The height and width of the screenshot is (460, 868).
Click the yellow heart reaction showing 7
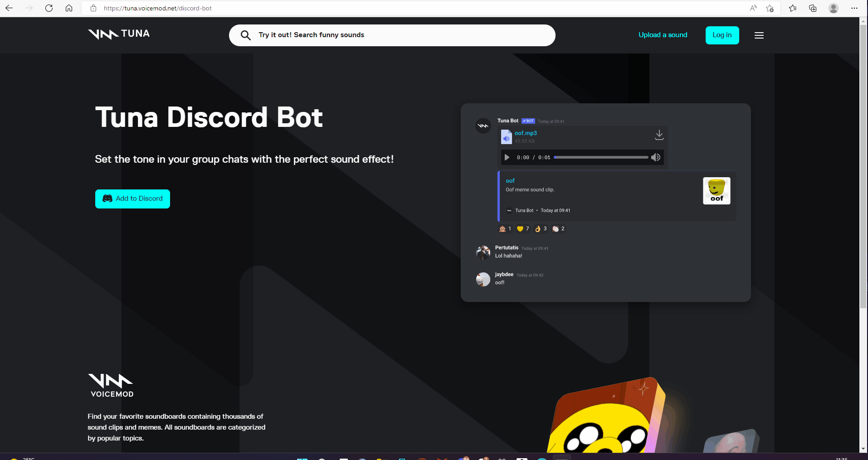[x=523, y=229]
